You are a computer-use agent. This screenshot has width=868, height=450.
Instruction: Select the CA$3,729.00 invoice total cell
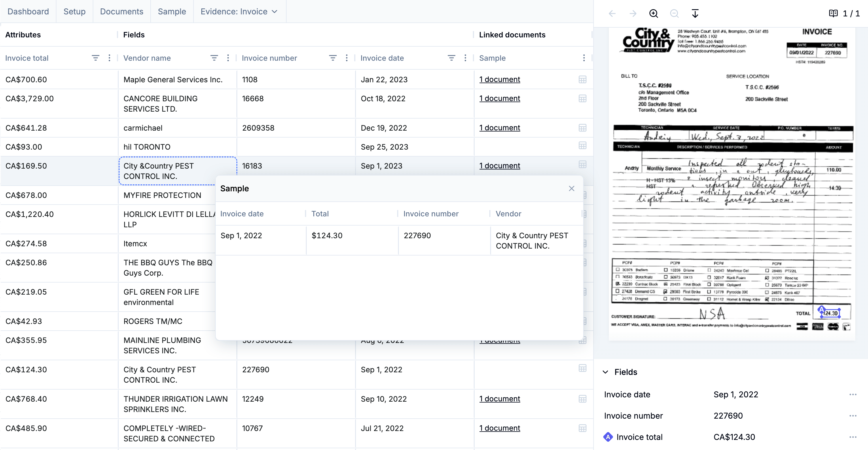point(59,104)
